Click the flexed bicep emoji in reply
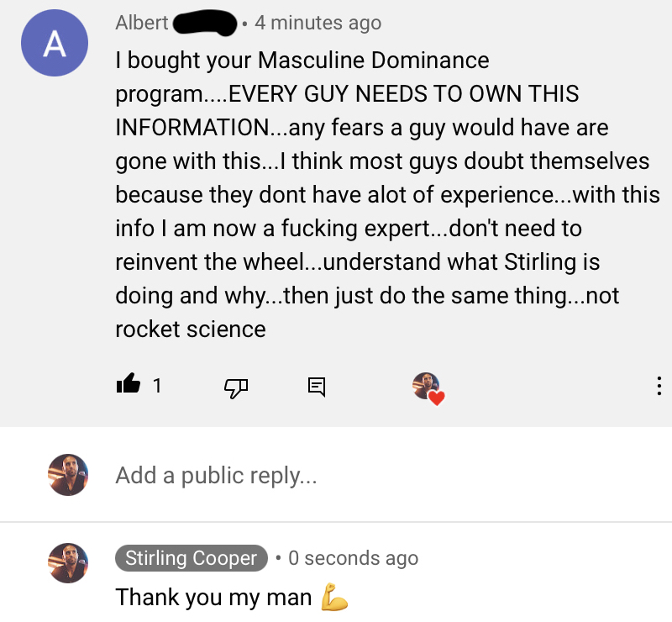This screenshot has width=672, height=622. click(334, 598)
